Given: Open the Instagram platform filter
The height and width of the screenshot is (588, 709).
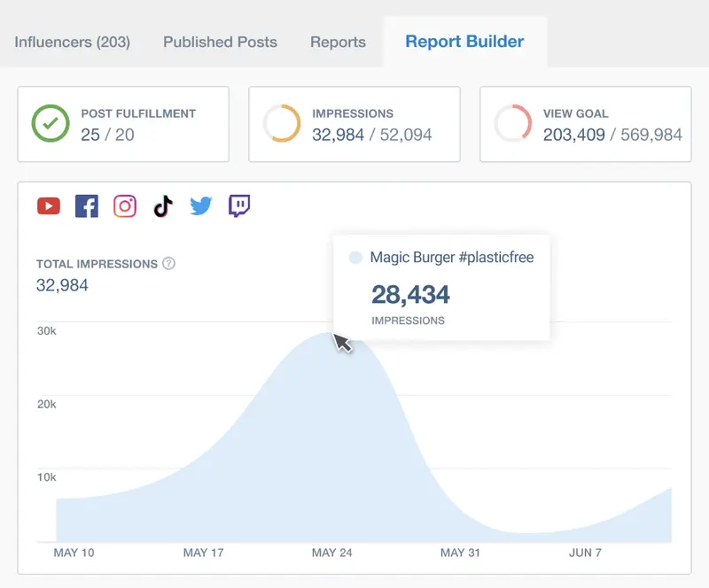Looking at the screenshot, I should (125, 205).
